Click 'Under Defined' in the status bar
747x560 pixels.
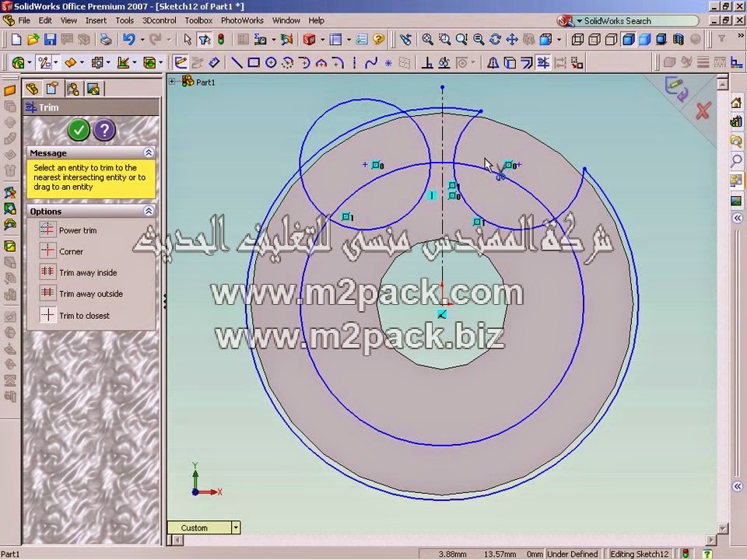pyautogui.click(x=572, y=554)
